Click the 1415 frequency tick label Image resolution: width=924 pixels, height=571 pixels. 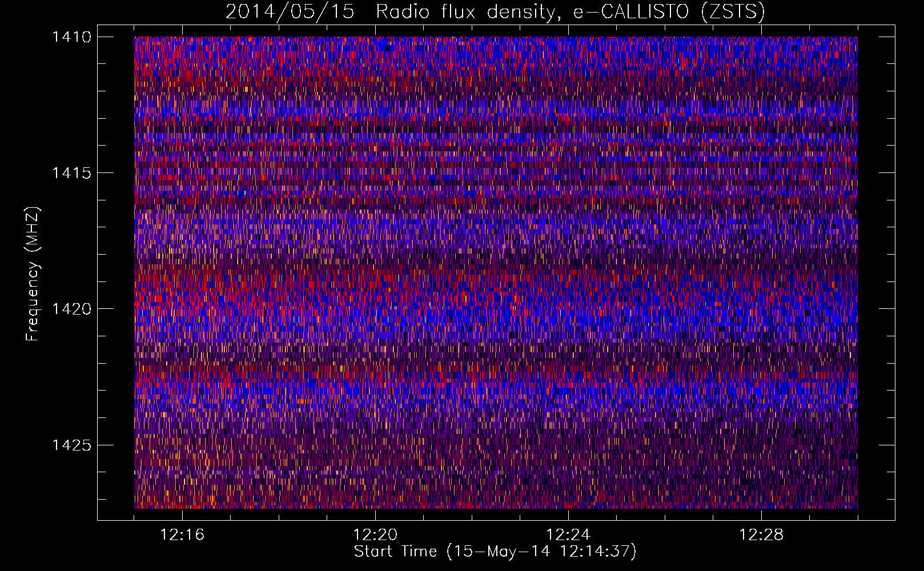72,173
